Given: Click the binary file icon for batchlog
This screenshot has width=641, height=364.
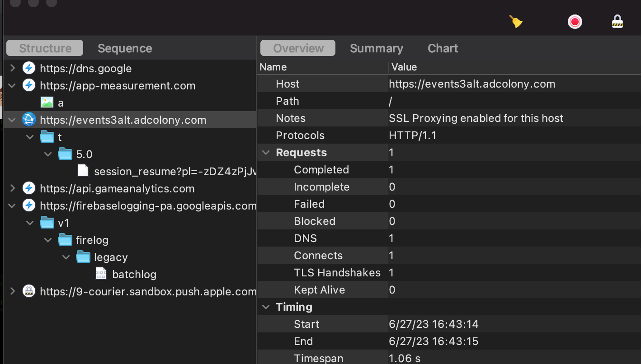Looking at the screenshot, I should (101, 274).
